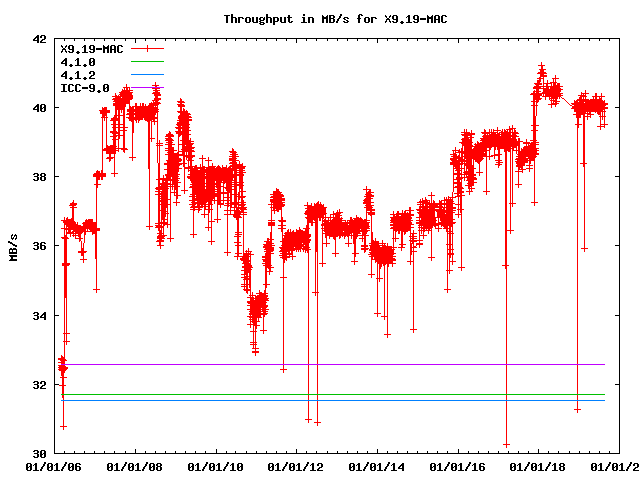Click the 30 tick label on y-axis
Screen dimensions: 640x480
(x=38, y=454)
